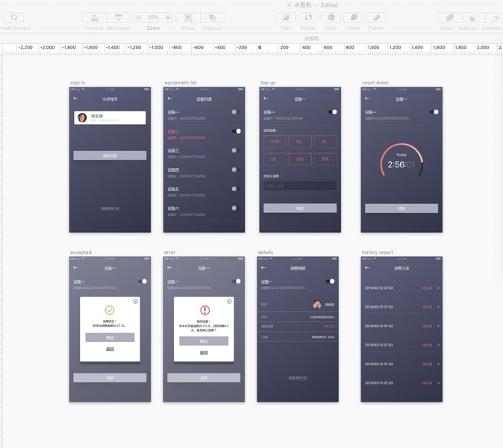This screenshot has width=503, height=448.
Task: Close the success dialog in accepted artboard
Action: pos(135,302)
